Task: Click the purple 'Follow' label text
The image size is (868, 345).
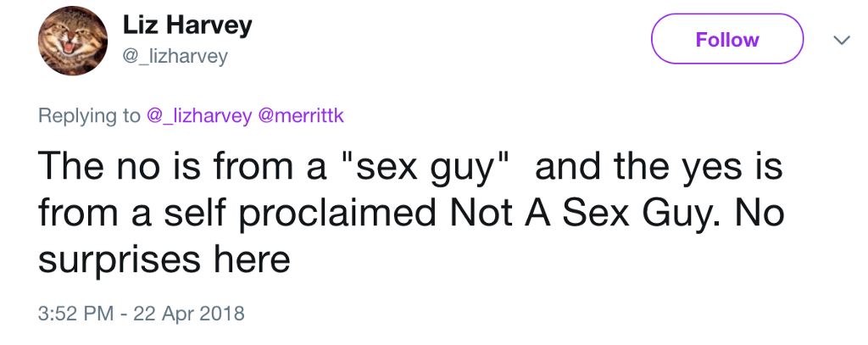Action: (726, 39)
